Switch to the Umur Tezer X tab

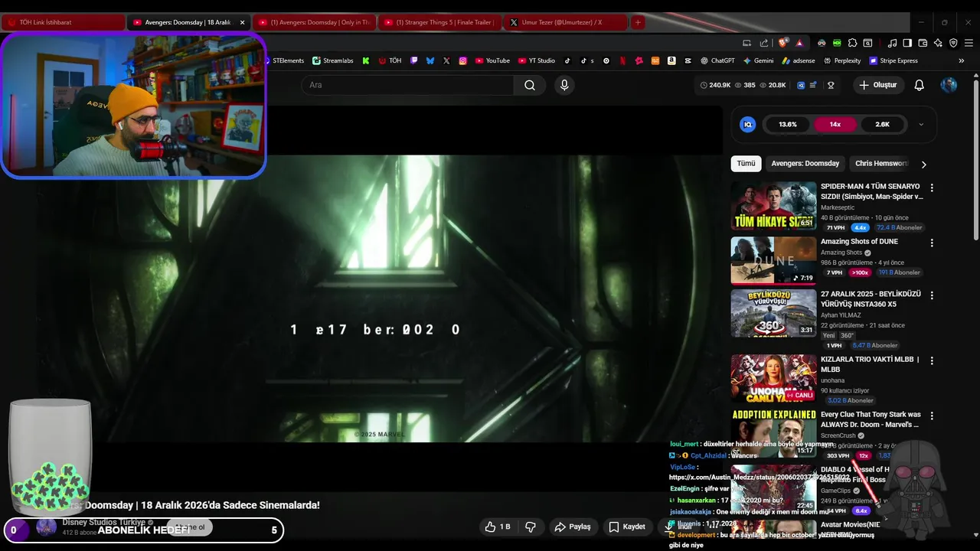pyautogui.click(x=565, y=22)
